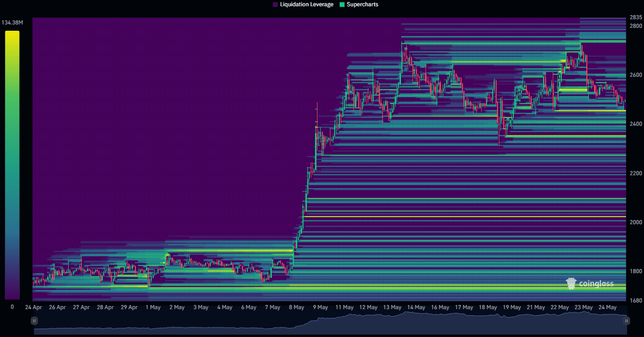This screenshot has height=337, width=644.
Task: Click the 24 May date label
Action: [x=608, y=307]
